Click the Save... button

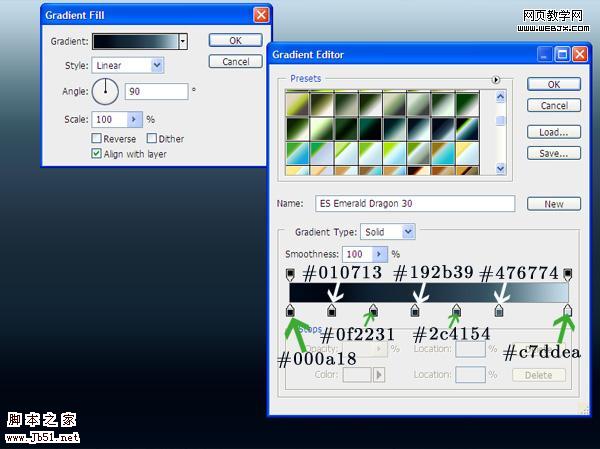[554, 153]
